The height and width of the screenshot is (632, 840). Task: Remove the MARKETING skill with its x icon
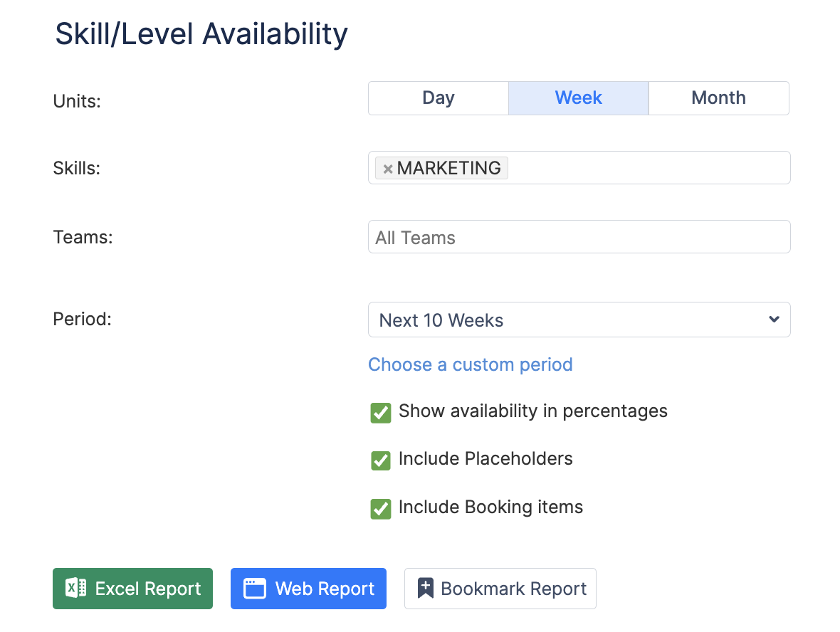click(388, 169)
